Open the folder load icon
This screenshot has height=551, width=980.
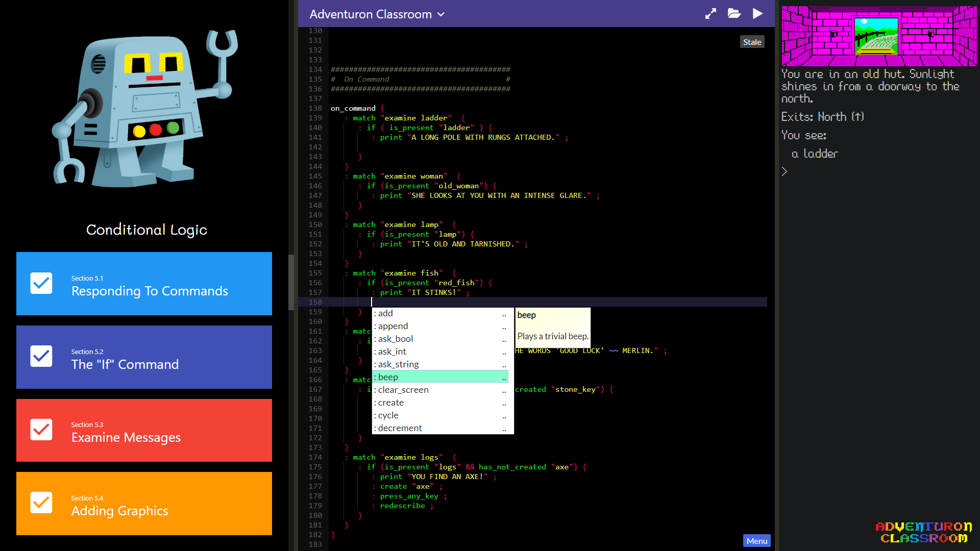734,14
